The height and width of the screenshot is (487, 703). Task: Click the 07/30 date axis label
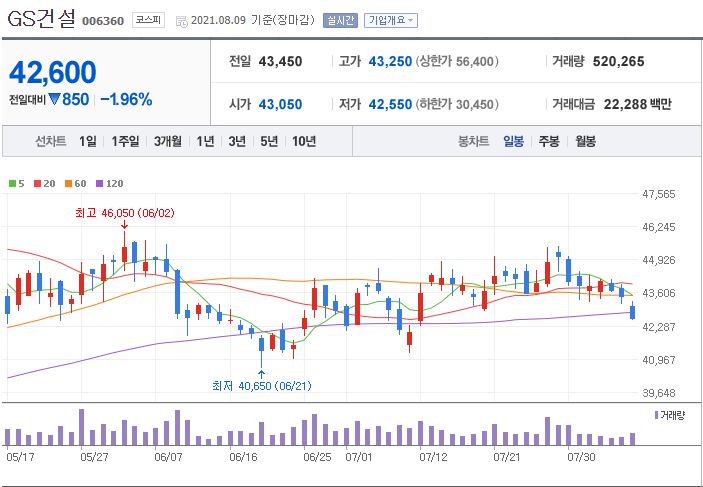pyautogui.click(x=581, y=457)
